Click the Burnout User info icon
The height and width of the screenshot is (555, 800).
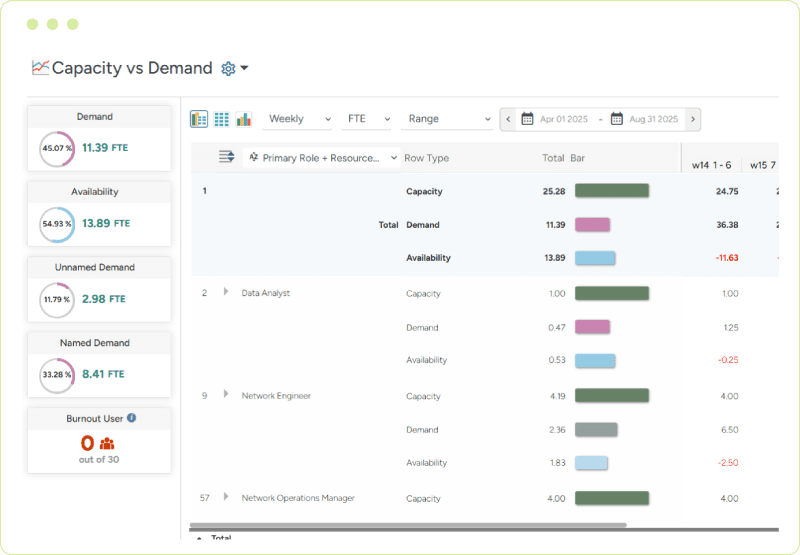tap(132, 418)
